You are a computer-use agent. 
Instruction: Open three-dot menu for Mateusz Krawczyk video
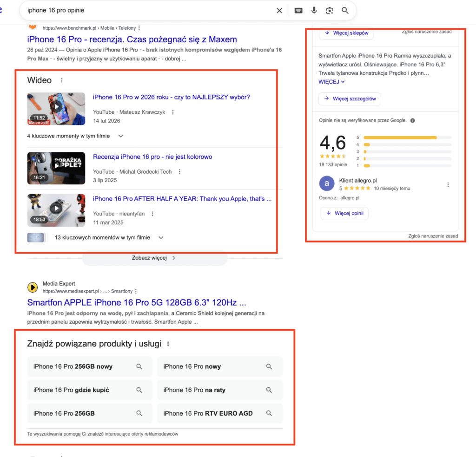point(173,112)
